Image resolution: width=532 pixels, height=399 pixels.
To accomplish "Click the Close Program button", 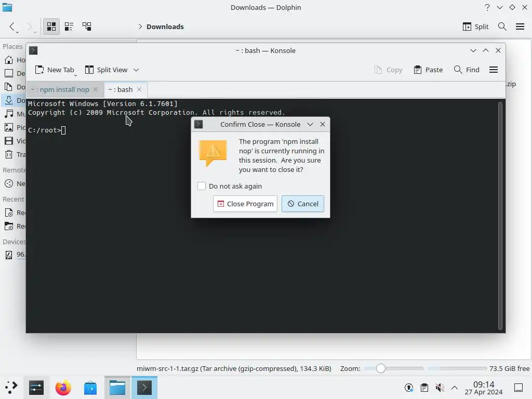I will pos(245,204).
